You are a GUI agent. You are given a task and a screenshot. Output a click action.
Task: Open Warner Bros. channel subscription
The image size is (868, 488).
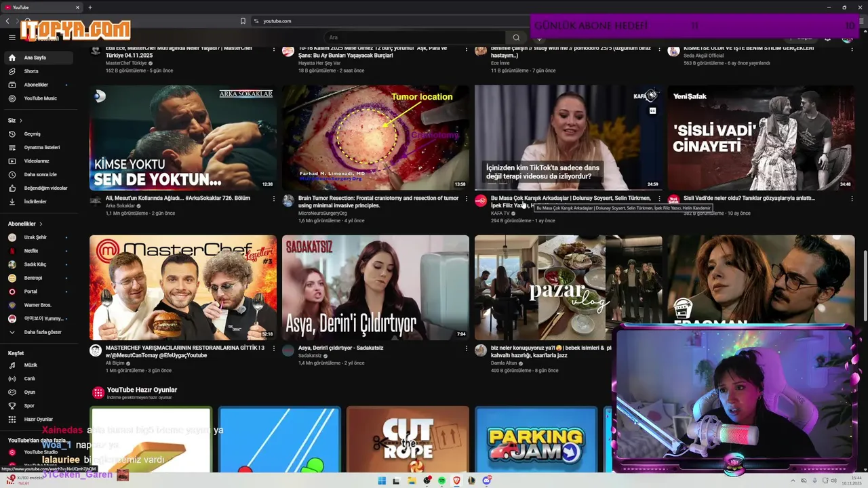coord(38,305)
